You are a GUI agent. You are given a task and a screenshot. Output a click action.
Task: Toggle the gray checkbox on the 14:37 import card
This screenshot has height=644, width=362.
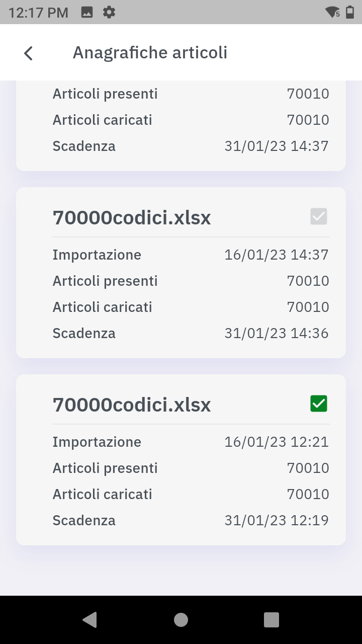319,216
